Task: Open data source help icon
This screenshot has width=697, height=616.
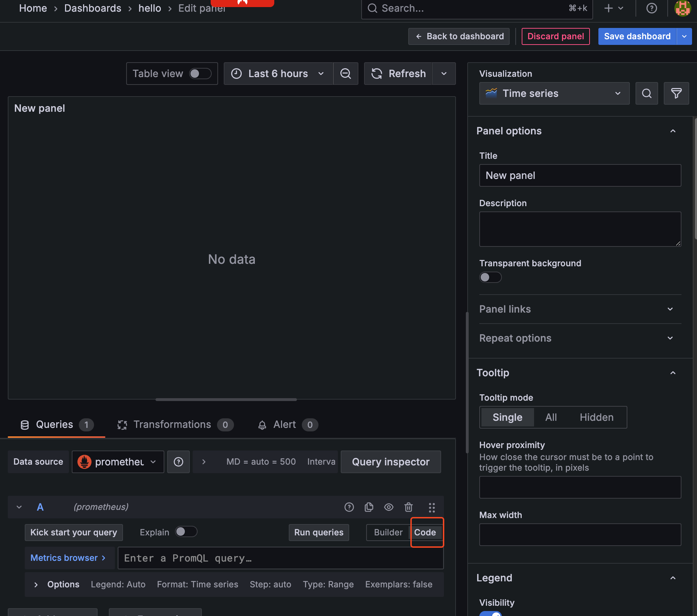Action: coord(178,462)
